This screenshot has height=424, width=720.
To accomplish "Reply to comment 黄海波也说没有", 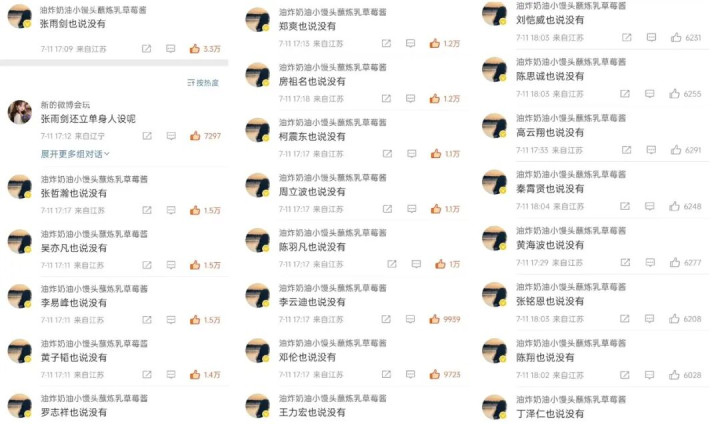I will (x=650, y=262).
